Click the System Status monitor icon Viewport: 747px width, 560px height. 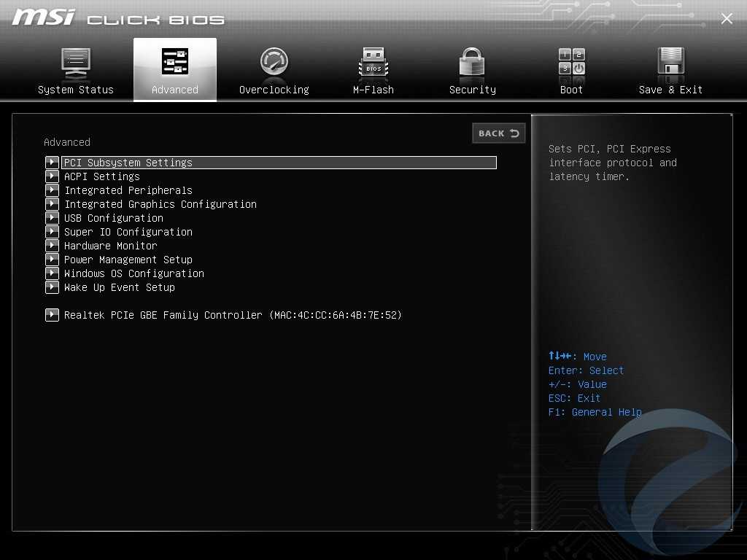pos(76,63)
